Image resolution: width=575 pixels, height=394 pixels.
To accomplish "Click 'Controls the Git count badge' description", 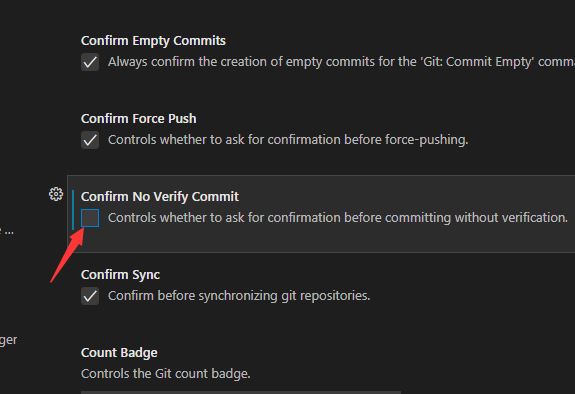I will coord(166,374).
